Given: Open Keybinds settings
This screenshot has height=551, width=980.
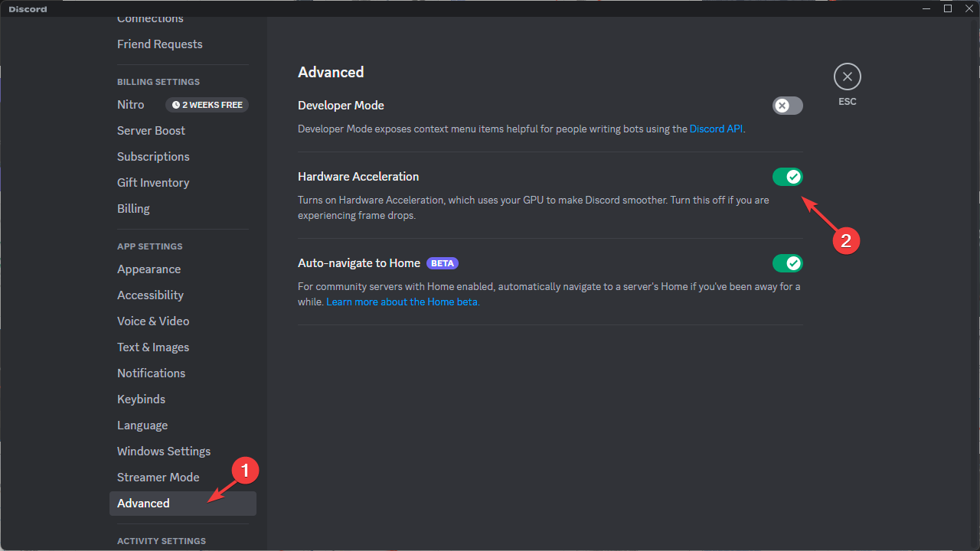Looking at the screenshot, I should point(141,399).
